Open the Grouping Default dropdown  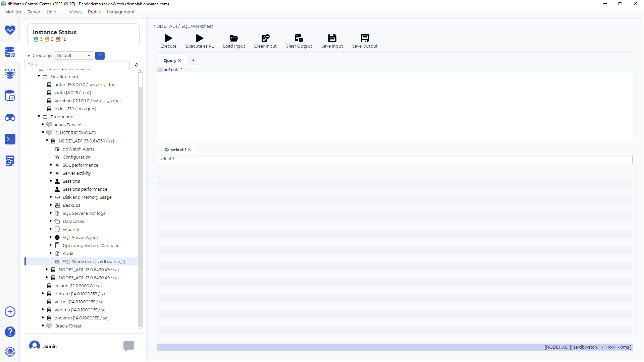[x=73, y=56]
